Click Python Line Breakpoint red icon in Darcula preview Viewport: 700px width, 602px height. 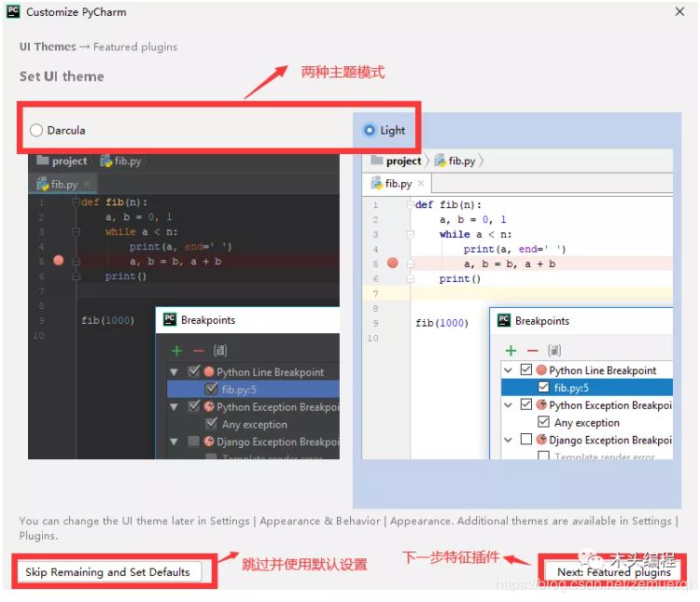(x=208, y=371)
